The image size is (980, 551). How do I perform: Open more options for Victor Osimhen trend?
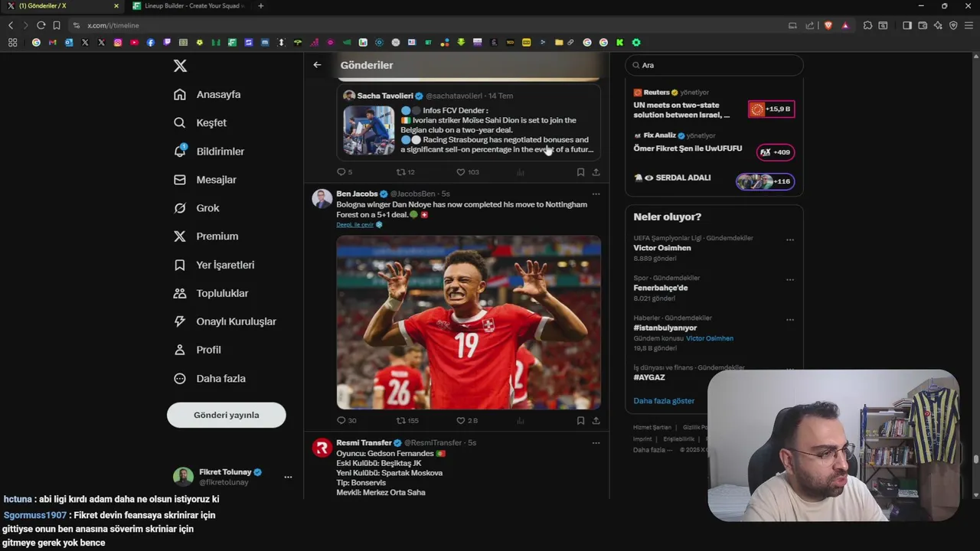pyautogui.click(x=790, y=240)
